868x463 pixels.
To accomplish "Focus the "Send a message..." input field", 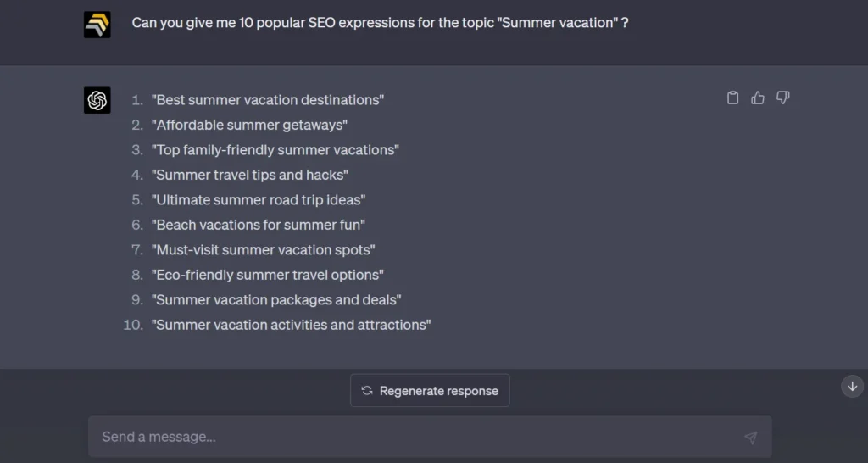I will (x=415, y=437).
